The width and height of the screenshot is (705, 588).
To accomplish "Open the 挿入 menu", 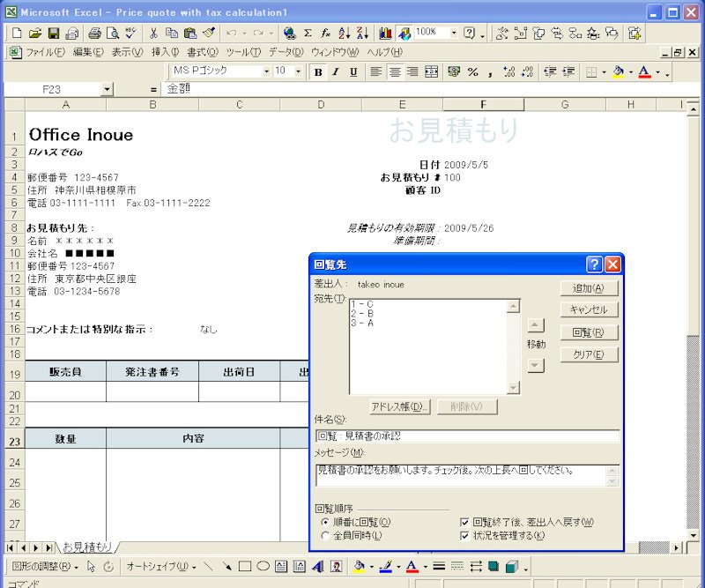I will (165, 52).
